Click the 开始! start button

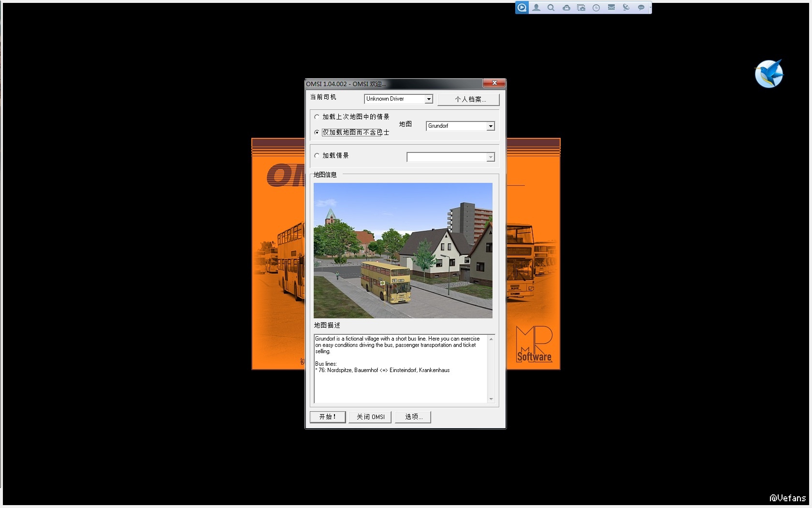click(328, 417)
